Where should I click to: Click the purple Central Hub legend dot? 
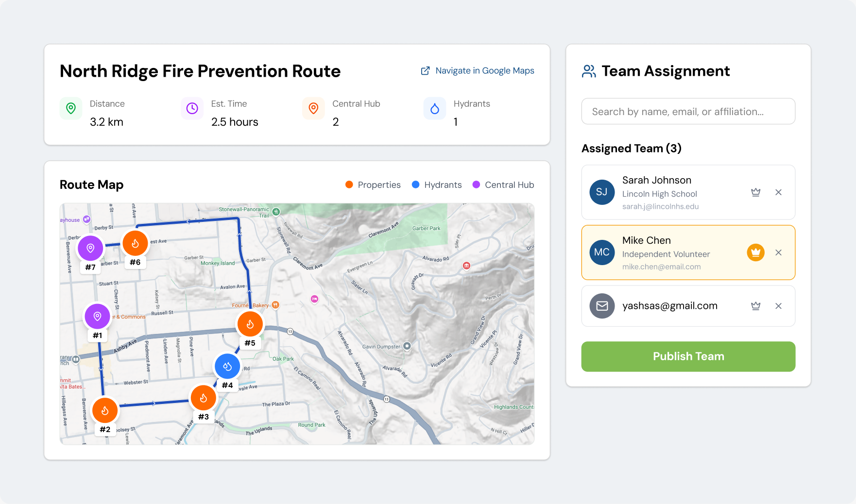pos(476,185)
